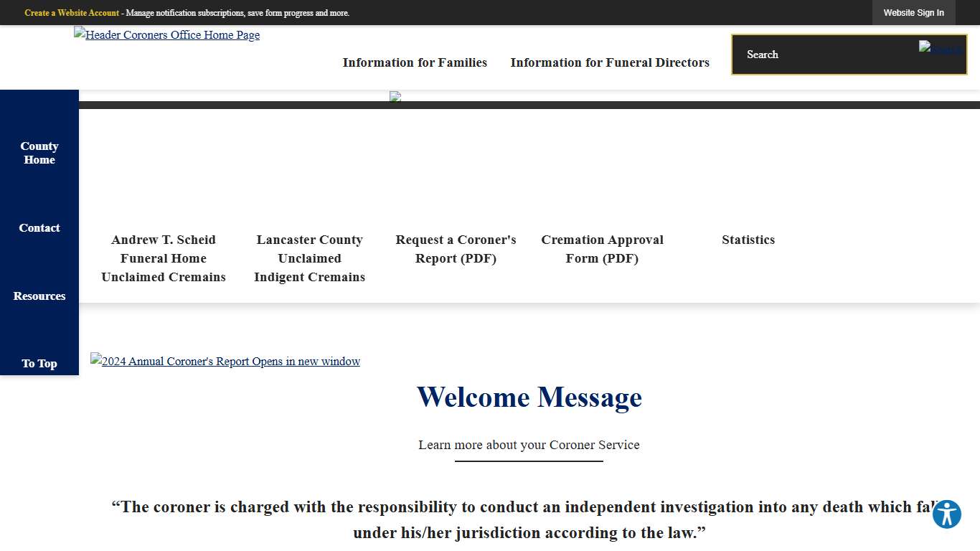Open Request a Coroner's Report PDF
The width and height of the screenshot is (980, 551).
pyautogui.click(x=456, y=249)
